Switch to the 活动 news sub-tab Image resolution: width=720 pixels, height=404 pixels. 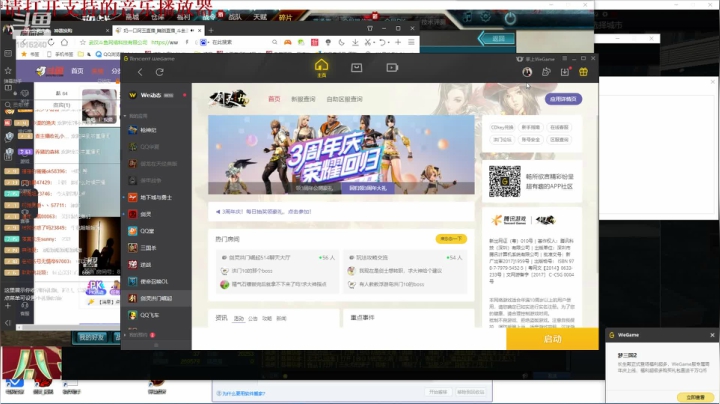[x=239, y=318]
